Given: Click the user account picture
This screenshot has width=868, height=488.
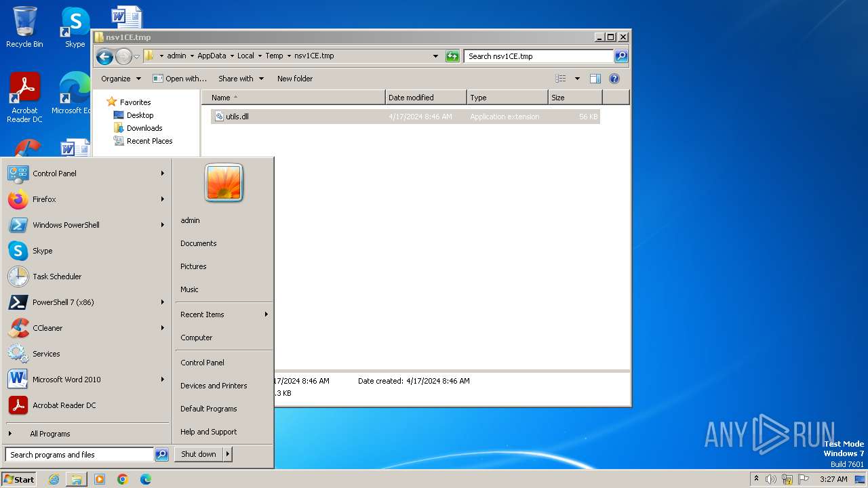Looking at the screenshot, I should click(224, 183).
